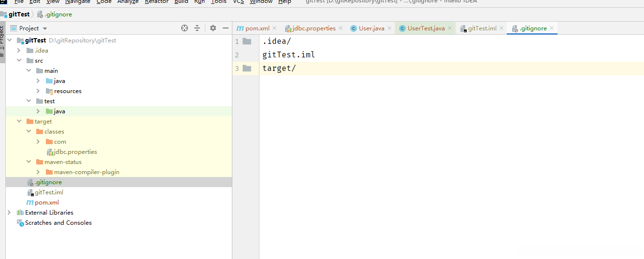Image resolution: width=644 pixels, height=259 pixels.
Task: Click the .idea/ text on line 1
Action: pyautogui.click(x=277, y=41)
